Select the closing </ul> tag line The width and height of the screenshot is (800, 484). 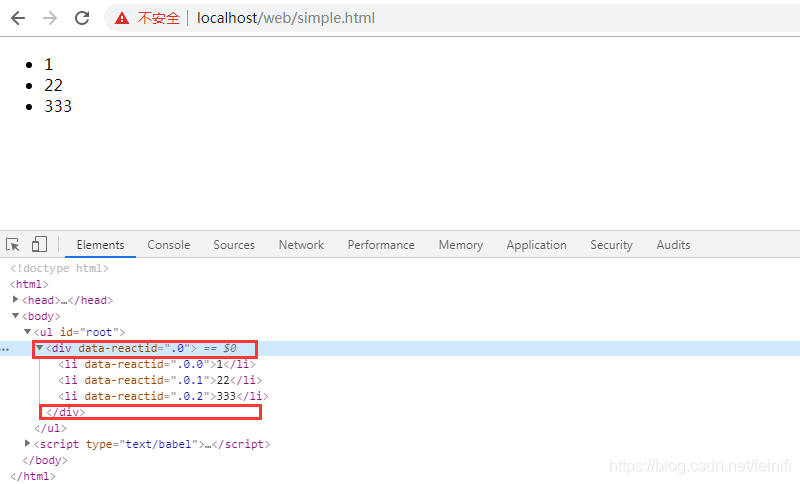51,428
